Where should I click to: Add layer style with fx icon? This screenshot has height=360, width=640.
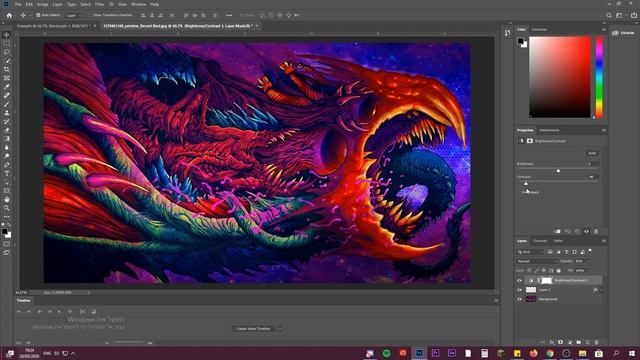click(x=551, y=342)
